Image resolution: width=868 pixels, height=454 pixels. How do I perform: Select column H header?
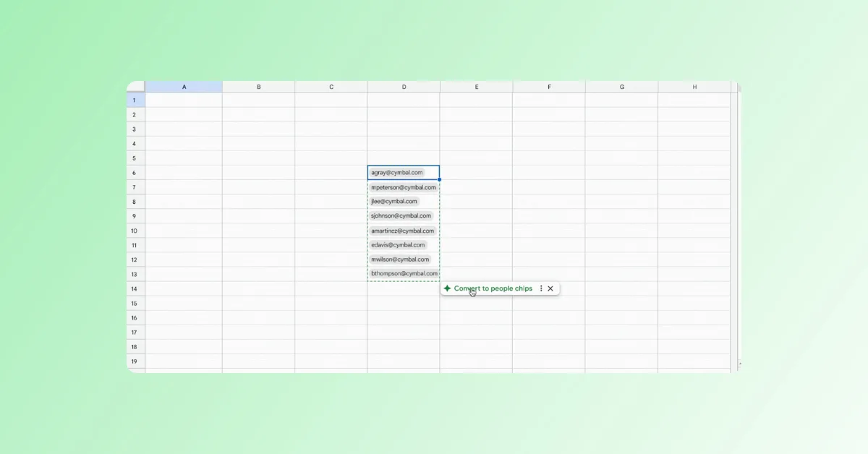point(694,87)
